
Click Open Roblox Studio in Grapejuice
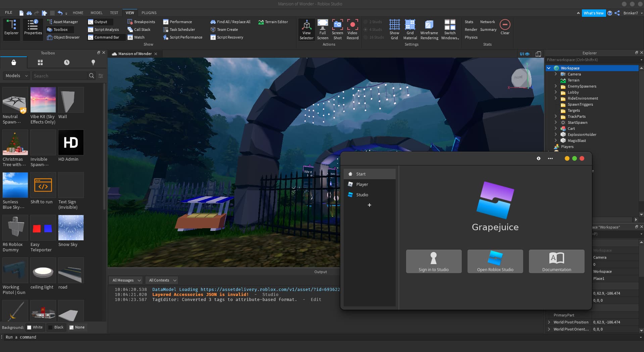(495, 261)
